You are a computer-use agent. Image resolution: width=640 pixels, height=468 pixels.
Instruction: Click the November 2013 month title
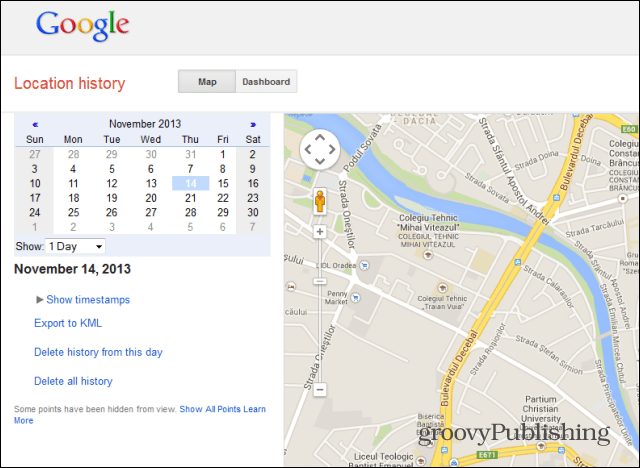(x=145, y=124)
